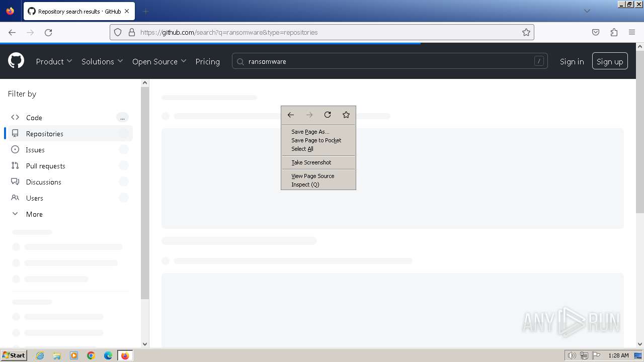Image resolution: width=644 pixels, height=362 pixels.
Task: Choose Take Screenshot from context menu
Action: tap(318, 162)
